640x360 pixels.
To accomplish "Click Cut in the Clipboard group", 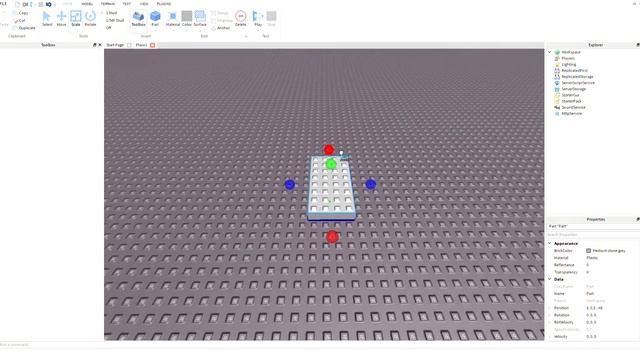I will pyautogui.click(x=19, y=20).
